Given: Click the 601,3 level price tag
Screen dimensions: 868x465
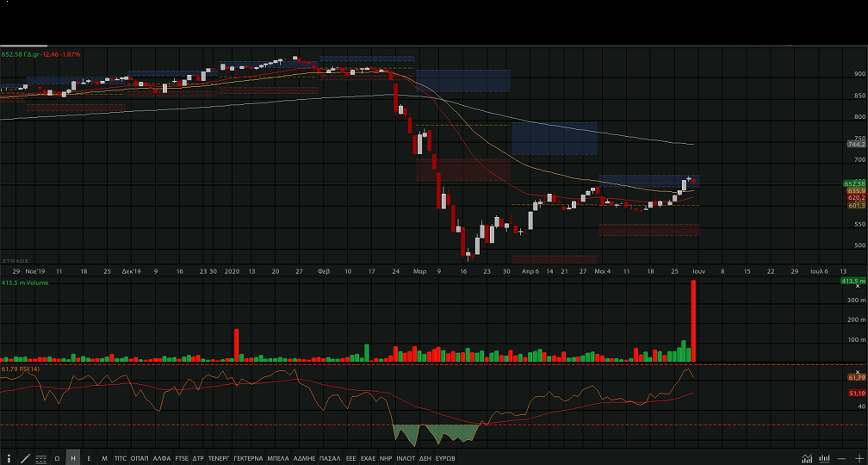Looking at the screenshot, I should click(x=856, y=205).
